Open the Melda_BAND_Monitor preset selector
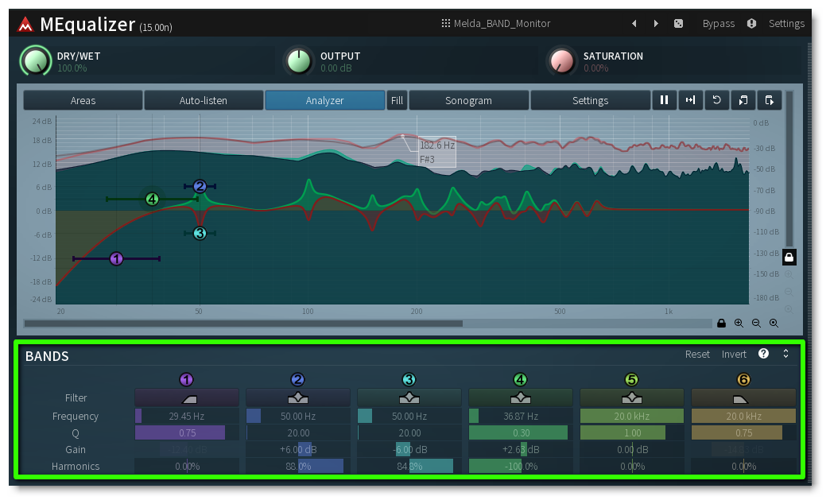The image size is (830, 504). [x=496, y=23]
